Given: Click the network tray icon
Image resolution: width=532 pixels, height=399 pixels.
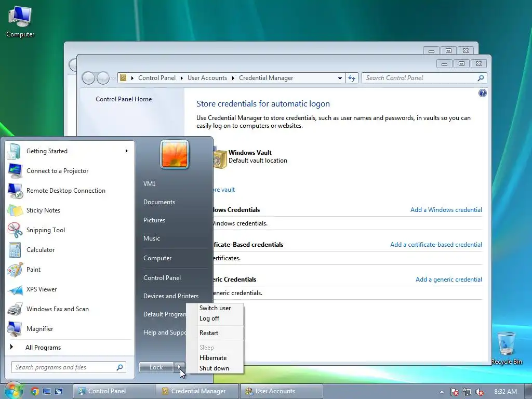Looking at the screenshot, I should click(x=467, y=392).
